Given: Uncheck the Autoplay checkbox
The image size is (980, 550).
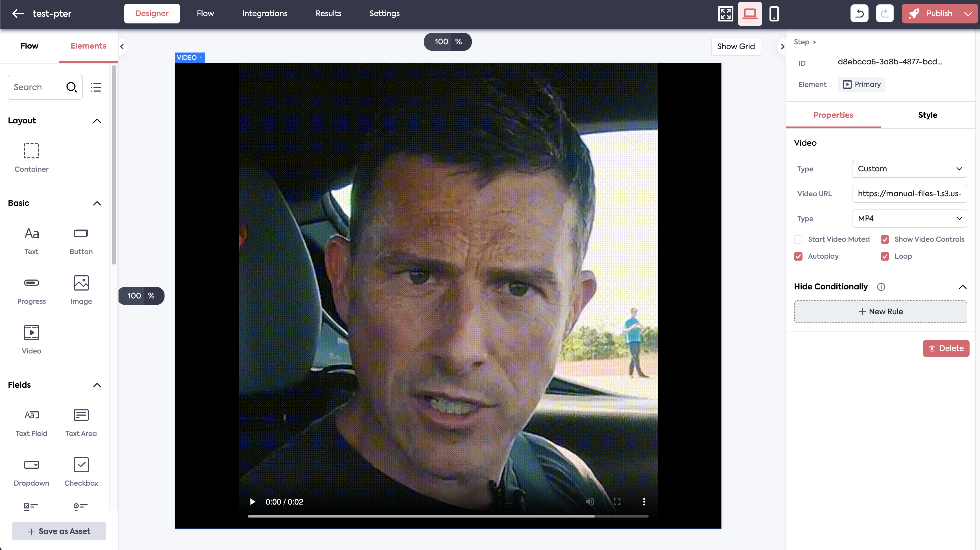Looking at the screenshot, I should pyautogui.click(x=798, y=257).
